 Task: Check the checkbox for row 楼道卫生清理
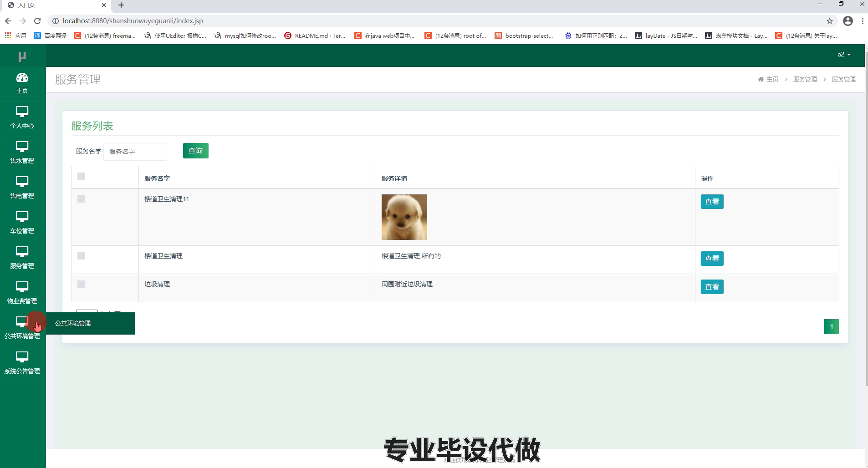click(81, 256)
